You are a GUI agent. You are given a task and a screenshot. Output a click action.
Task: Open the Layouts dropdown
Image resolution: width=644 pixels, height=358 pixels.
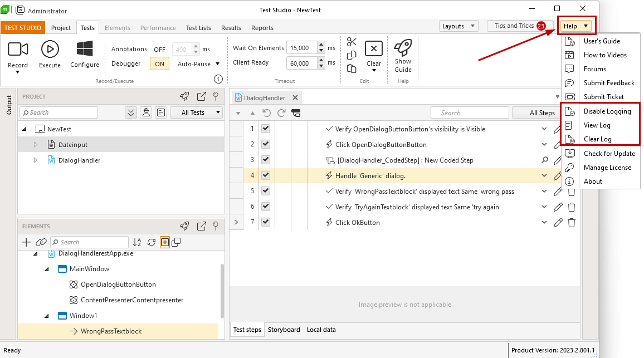(459, 26)
